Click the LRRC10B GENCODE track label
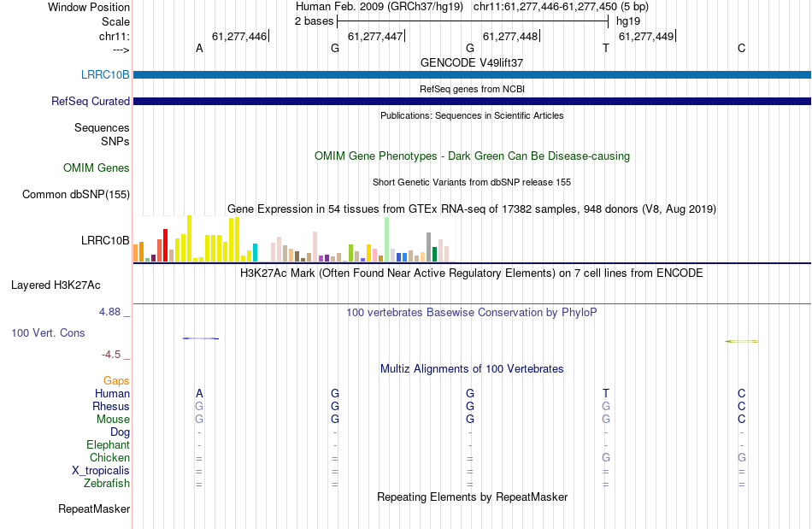812x529 pixels. click(x=105, y=74)
